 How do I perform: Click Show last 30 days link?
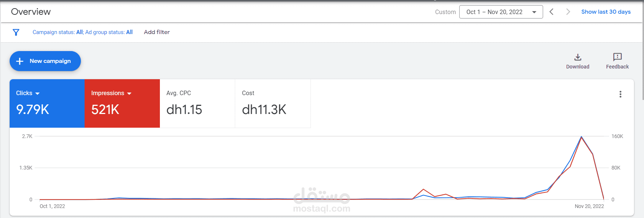tap(606, 12)
